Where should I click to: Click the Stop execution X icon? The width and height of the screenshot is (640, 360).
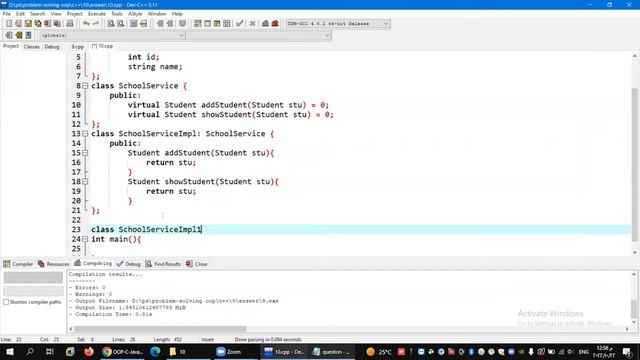click(x=252, y=24)
